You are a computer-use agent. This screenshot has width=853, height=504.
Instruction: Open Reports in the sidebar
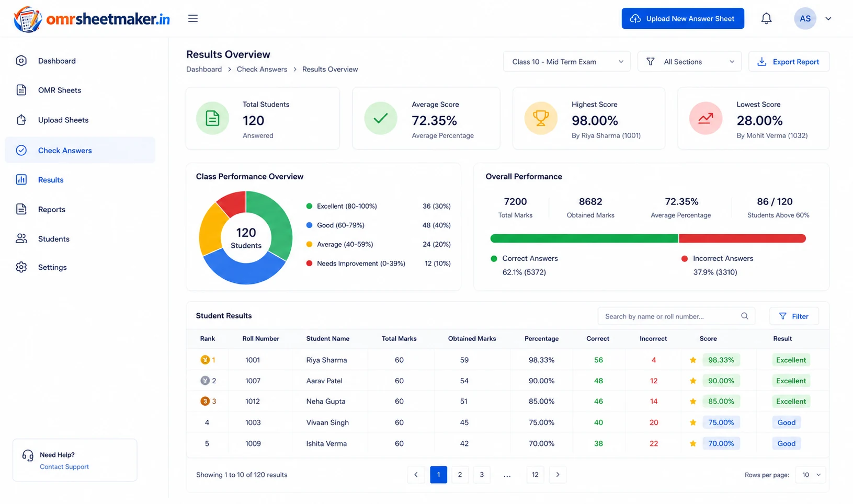(52, 210)
